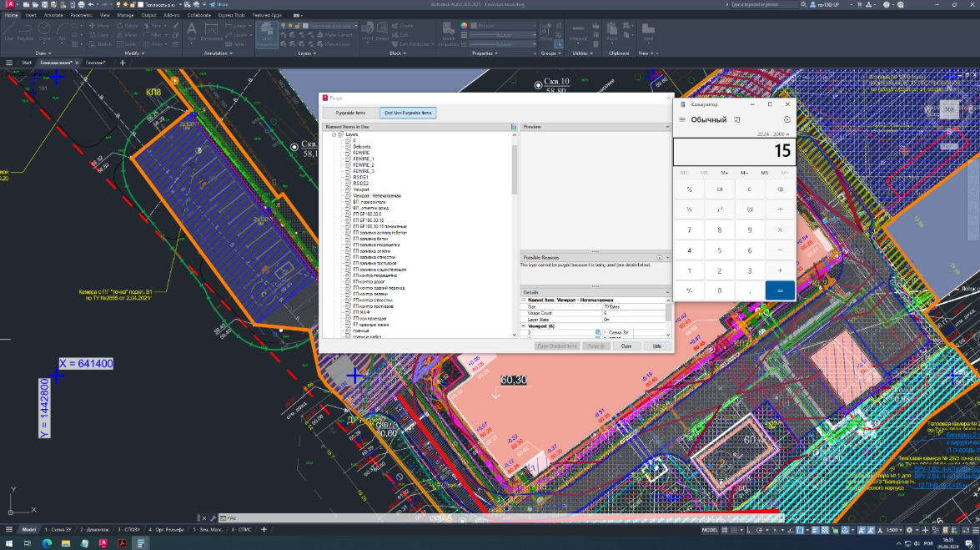Select the Dimension tool
980x550 pixels.
pyautogui.click(x=211, y=31)
